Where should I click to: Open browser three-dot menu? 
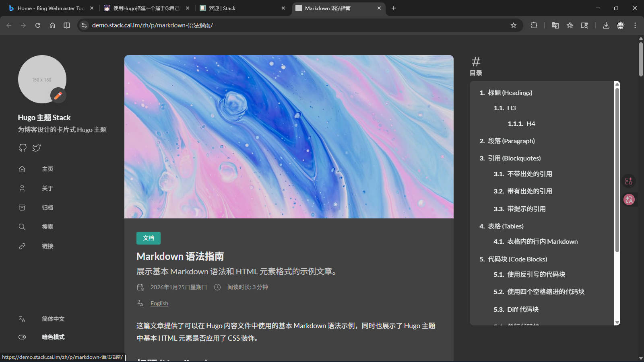tap(635, 25)
